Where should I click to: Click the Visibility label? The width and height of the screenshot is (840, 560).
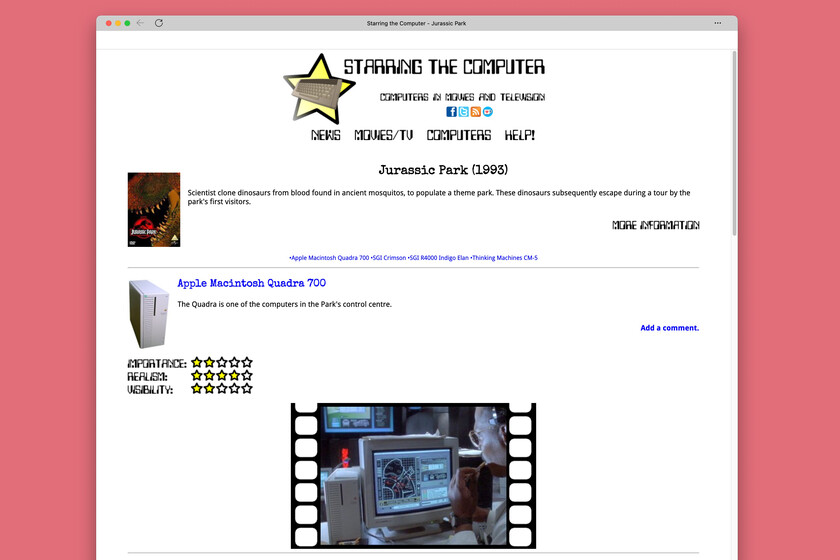click(150, 390)
